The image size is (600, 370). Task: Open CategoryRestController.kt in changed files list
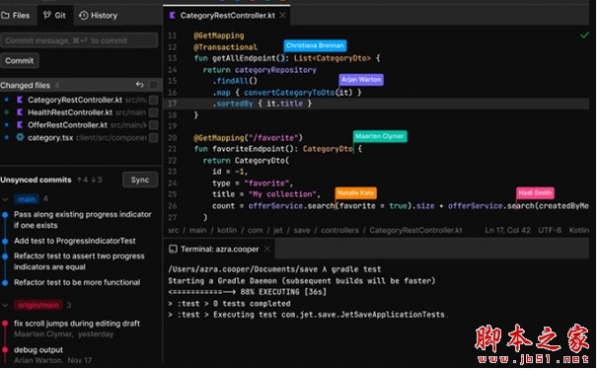tap(75, 100)
